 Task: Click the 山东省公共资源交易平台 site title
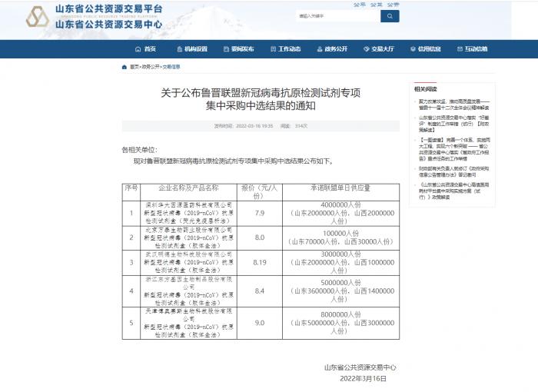pos(108,10)
